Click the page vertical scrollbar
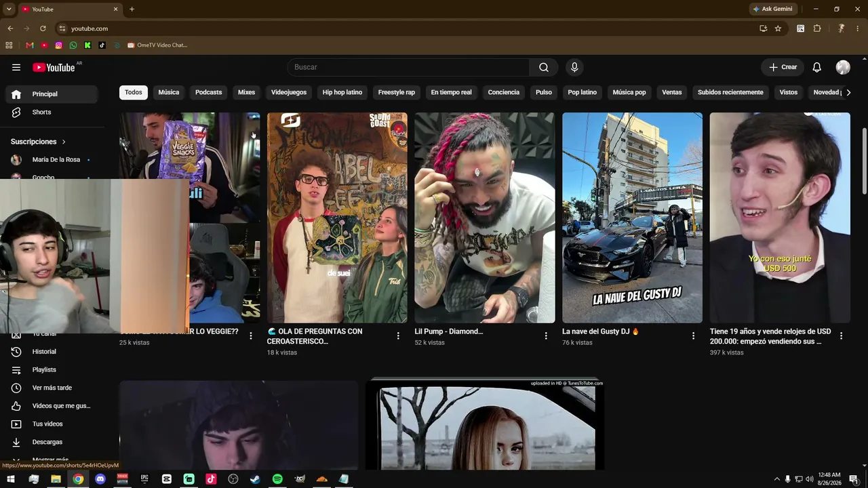 864,160
